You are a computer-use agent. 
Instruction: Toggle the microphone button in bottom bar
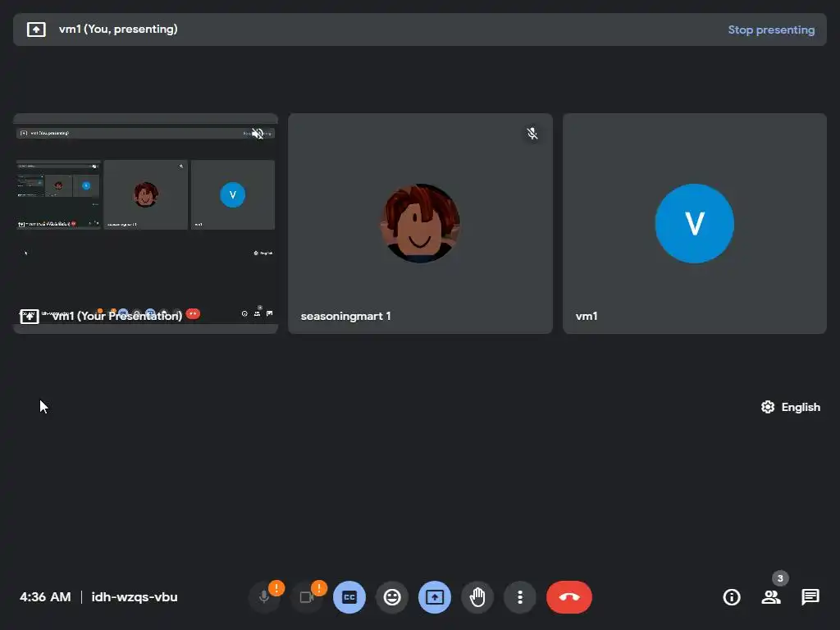click(264, 597)
